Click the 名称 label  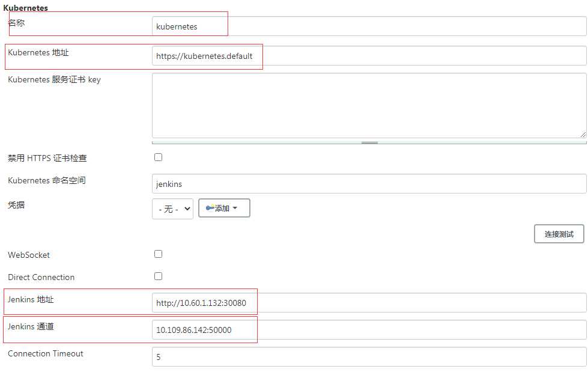pos(16,23)
